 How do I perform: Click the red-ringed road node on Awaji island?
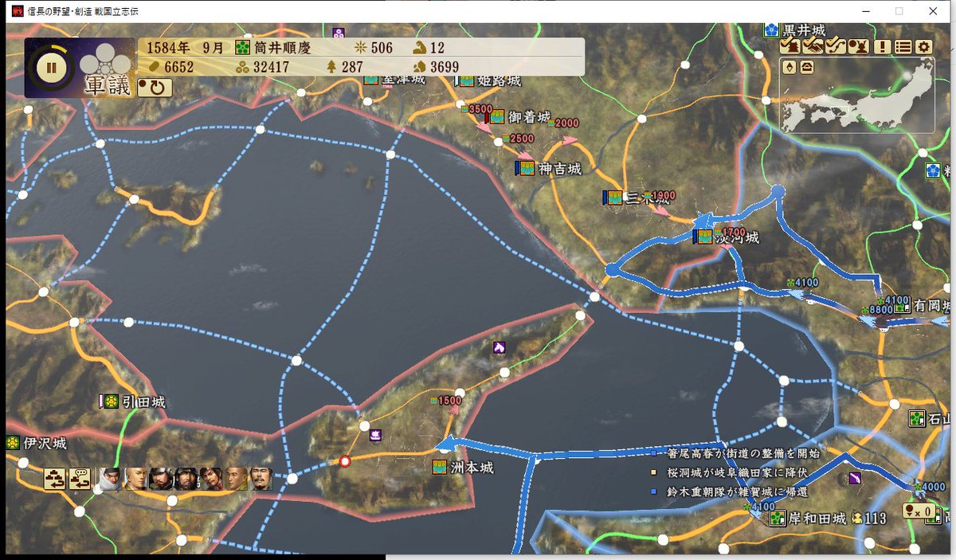coord(345,461)
